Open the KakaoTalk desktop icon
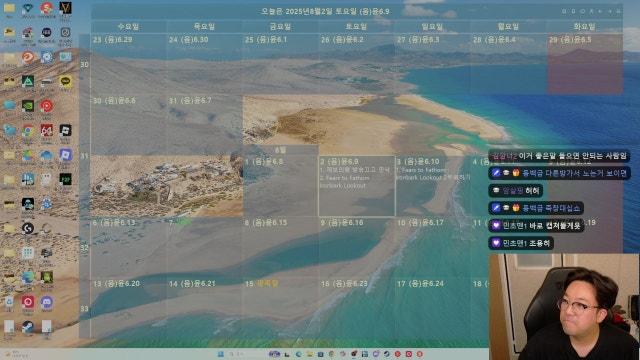 [x=65, y=82]
